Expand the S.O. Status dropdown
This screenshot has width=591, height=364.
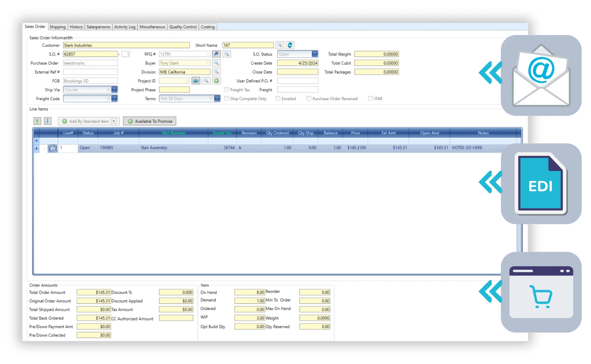point(315,54)
